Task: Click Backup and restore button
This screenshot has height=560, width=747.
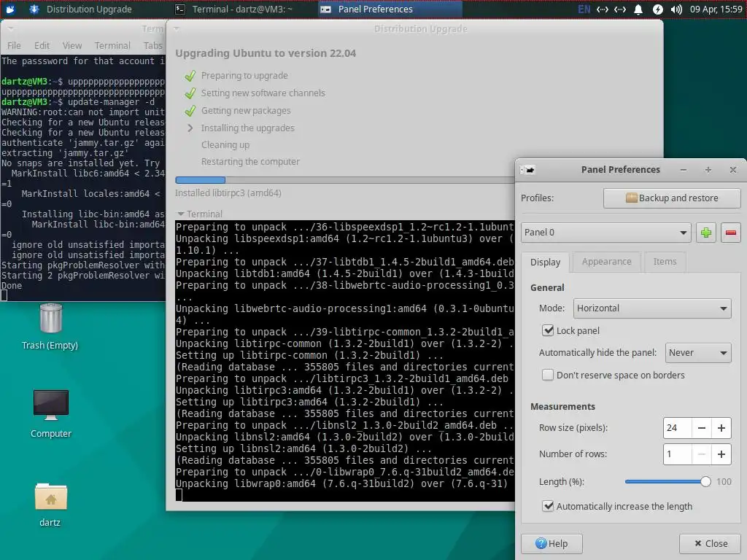Action: 672,198
